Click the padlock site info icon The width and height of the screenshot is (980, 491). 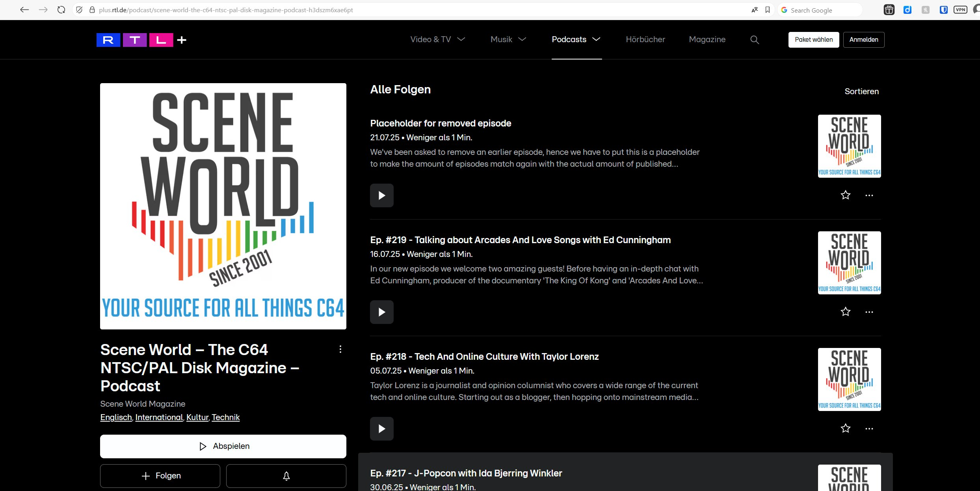[92, 10]
